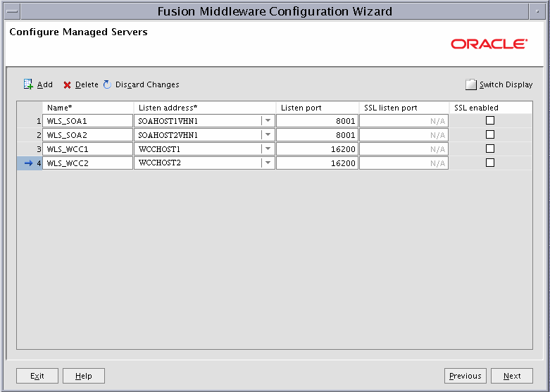Click SSL listen port field of WLS_WCC2
This screenshot has width=550, height=392.
tap(404, 163)
